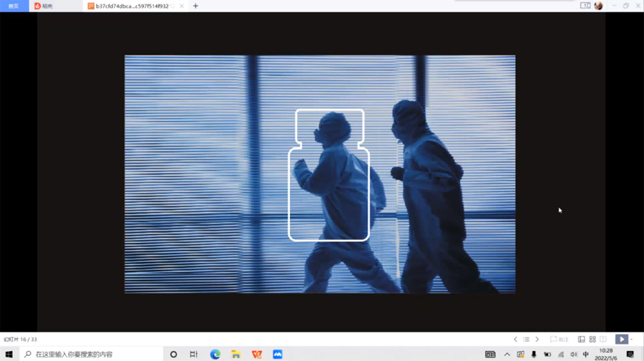Screen dimensions: 644x361
Task: Switch to normal view icon
Action: click(581, 340)
